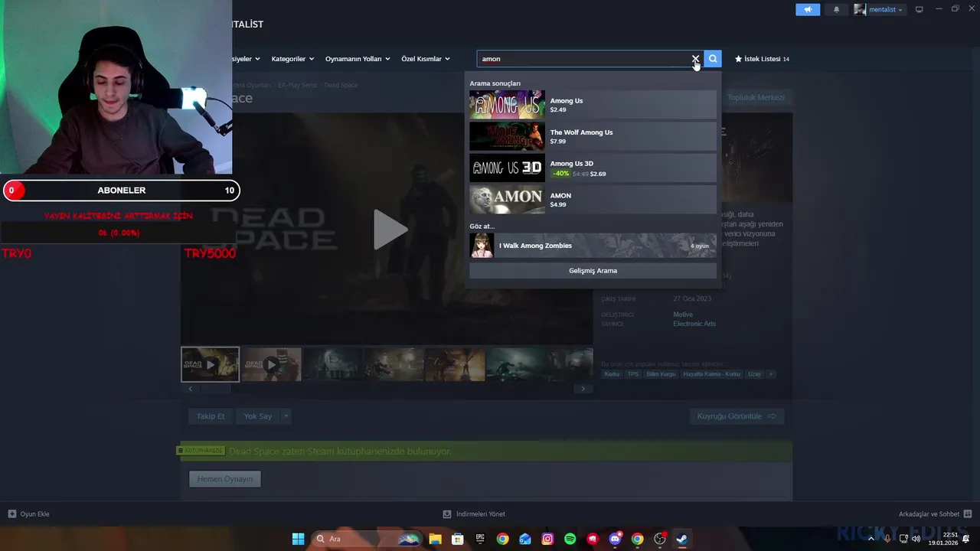The width and height of the screenshot is (980, 551).
Task: Open the mentalist account dropdown
Action: point(879,10)
